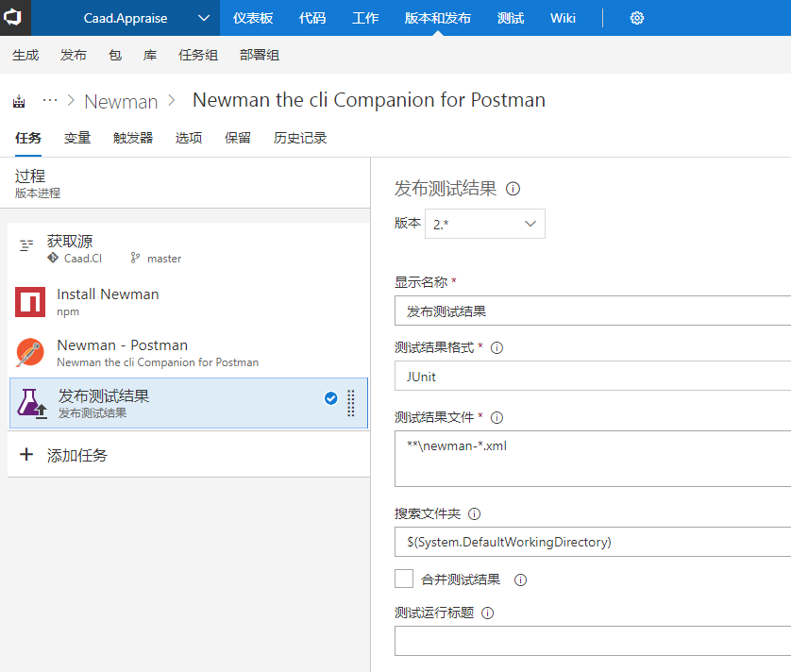Click the Caad.CI repository label
Image resolution: width=791 pixels, height=672 pixels.
pos(83,259)
